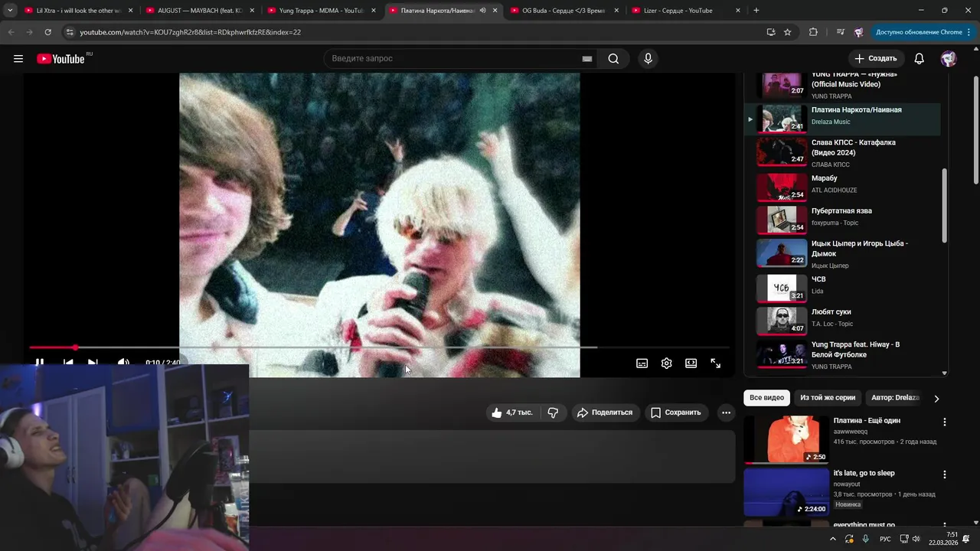Skip to next video in playlist

tap(93, 363)
